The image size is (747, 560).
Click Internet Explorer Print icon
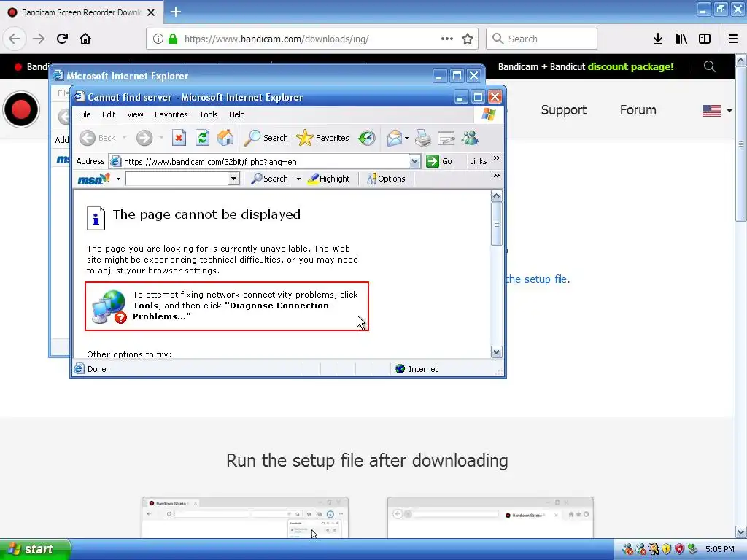pyautogui.click(x=422, y=138)
